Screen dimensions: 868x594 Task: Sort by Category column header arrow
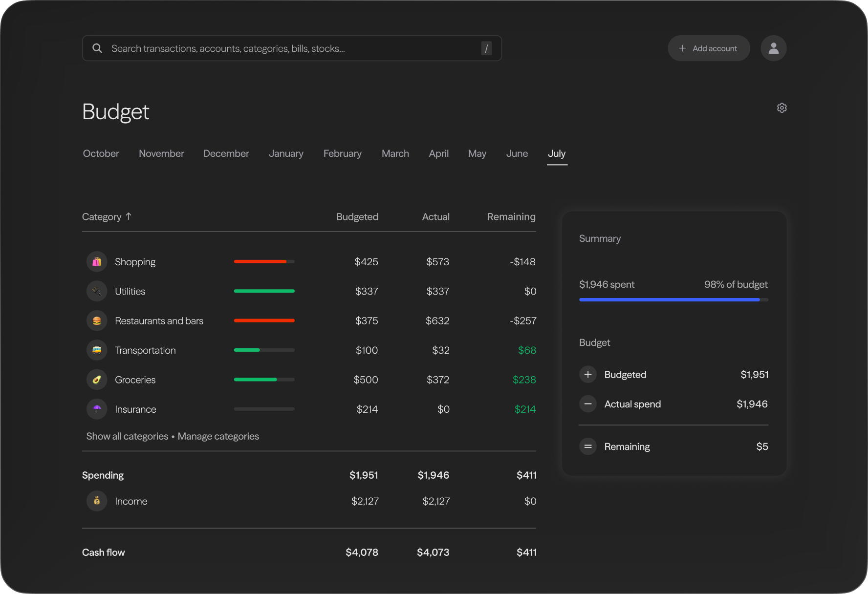tap(129, 216)
